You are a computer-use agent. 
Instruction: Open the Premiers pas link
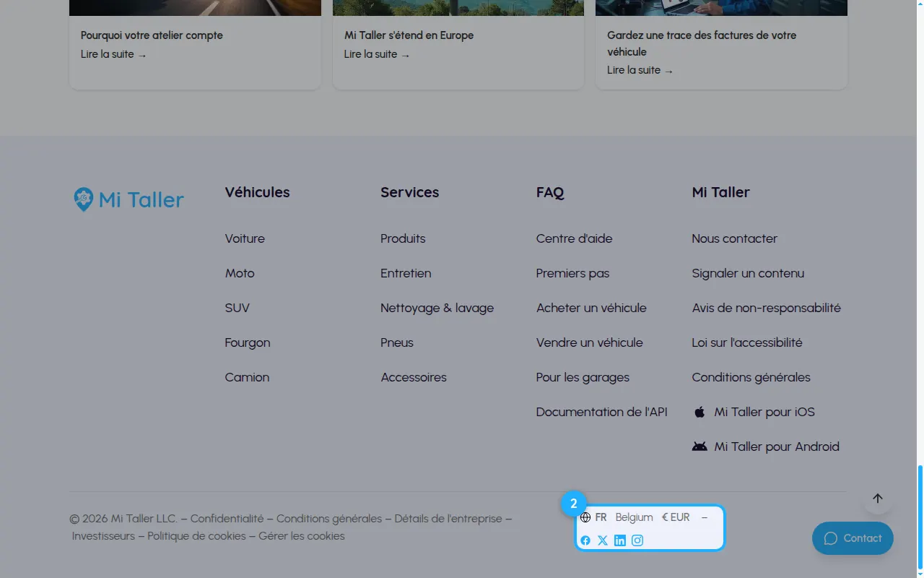(573, 273)
